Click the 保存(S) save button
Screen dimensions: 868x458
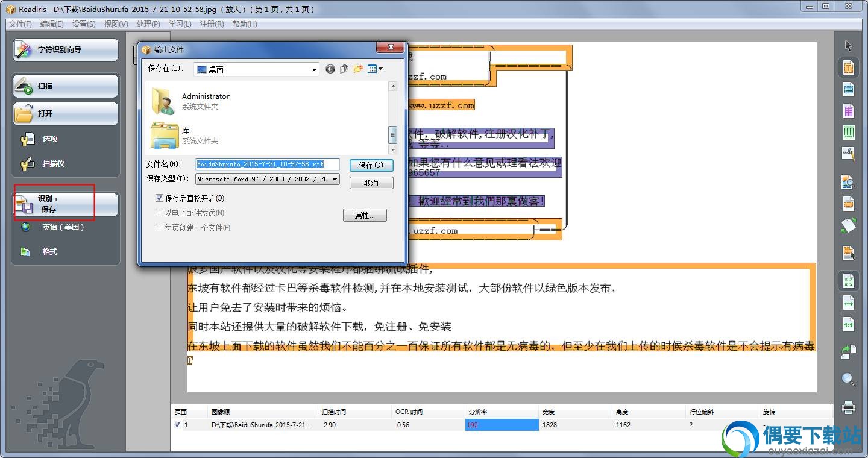point(371,165)
